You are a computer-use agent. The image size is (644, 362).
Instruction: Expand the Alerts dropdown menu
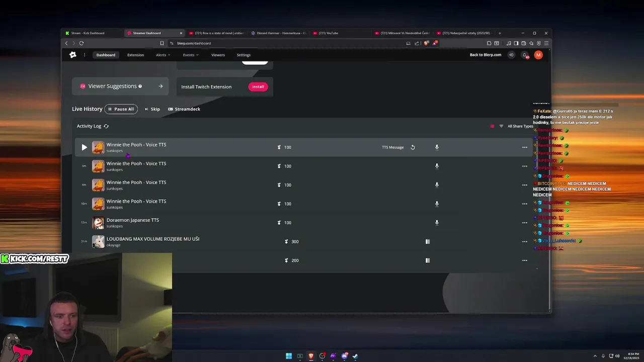pyautogui.click(x=163, y=55)
